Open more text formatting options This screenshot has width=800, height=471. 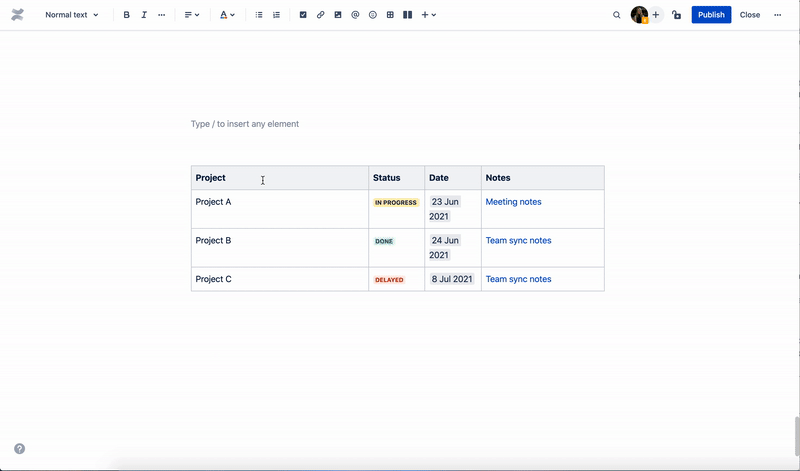point(161,15)
